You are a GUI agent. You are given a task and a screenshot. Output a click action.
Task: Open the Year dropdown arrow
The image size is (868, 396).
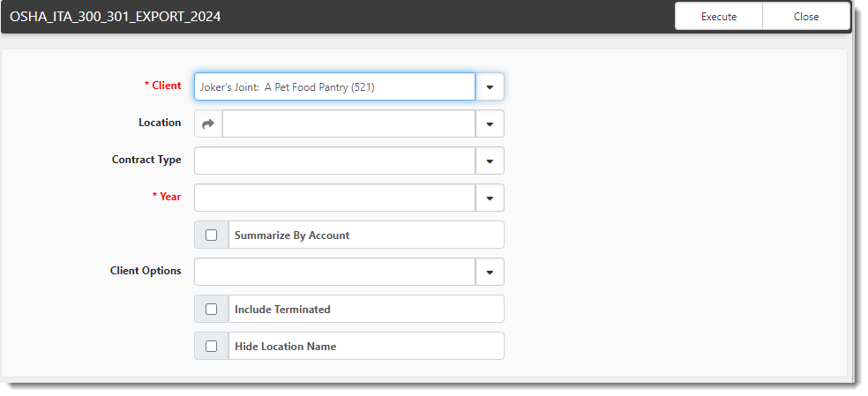pyautogui.click(x=490, y=198)
